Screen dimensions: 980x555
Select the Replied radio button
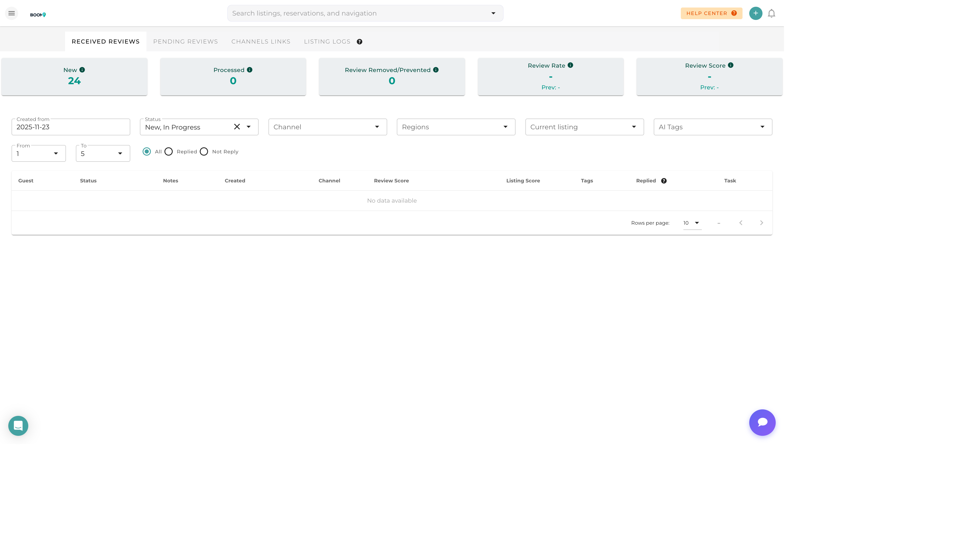coord(169,151)
